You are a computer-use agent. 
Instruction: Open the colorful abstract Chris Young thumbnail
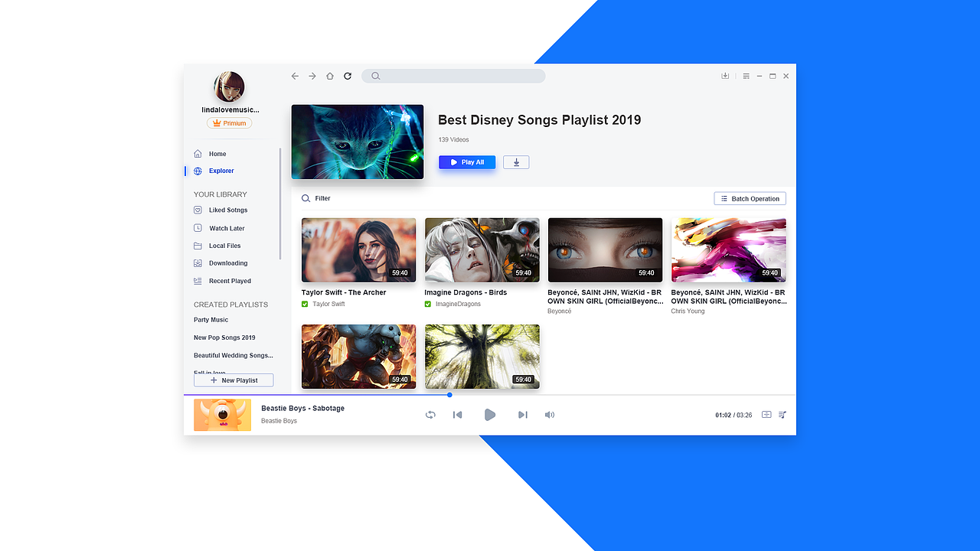pyautogui.click(x=729, y=250)
